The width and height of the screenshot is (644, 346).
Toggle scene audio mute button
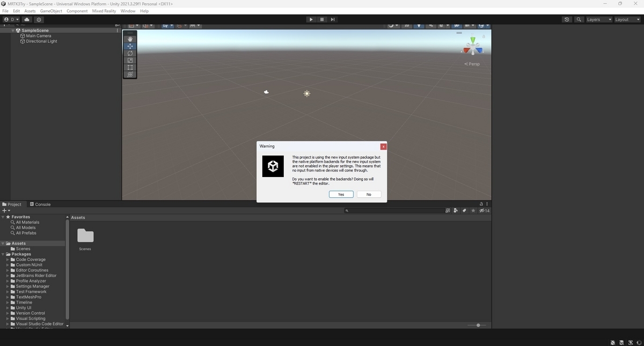[431, 25]
